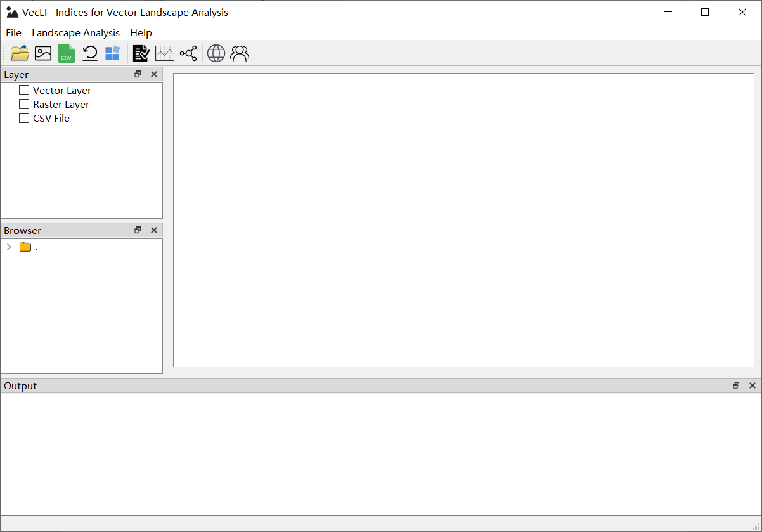Undock the Output panel
This screenshot has width=762, height=532.
coord(736,386)
